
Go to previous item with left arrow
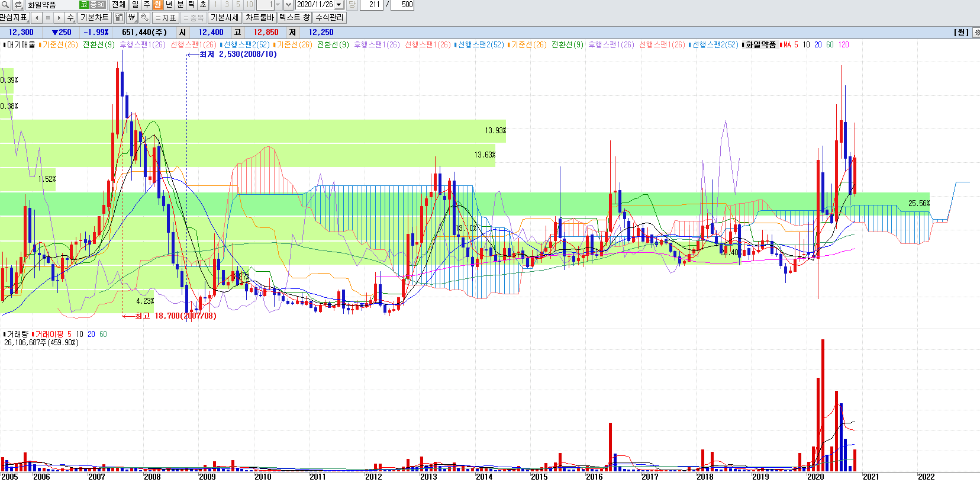(37, 18)
